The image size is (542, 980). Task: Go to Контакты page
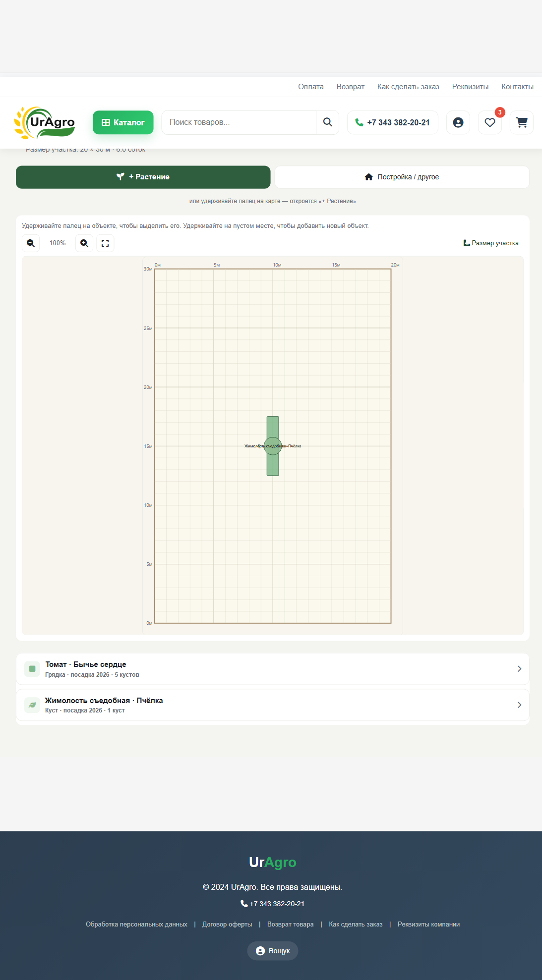[x=517, y=87]
